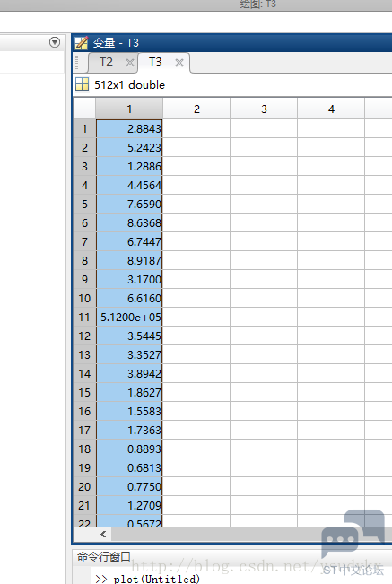The image size is (392, 584).
Task: Click the grid icon beside 512x1 double
Action: 82,84
